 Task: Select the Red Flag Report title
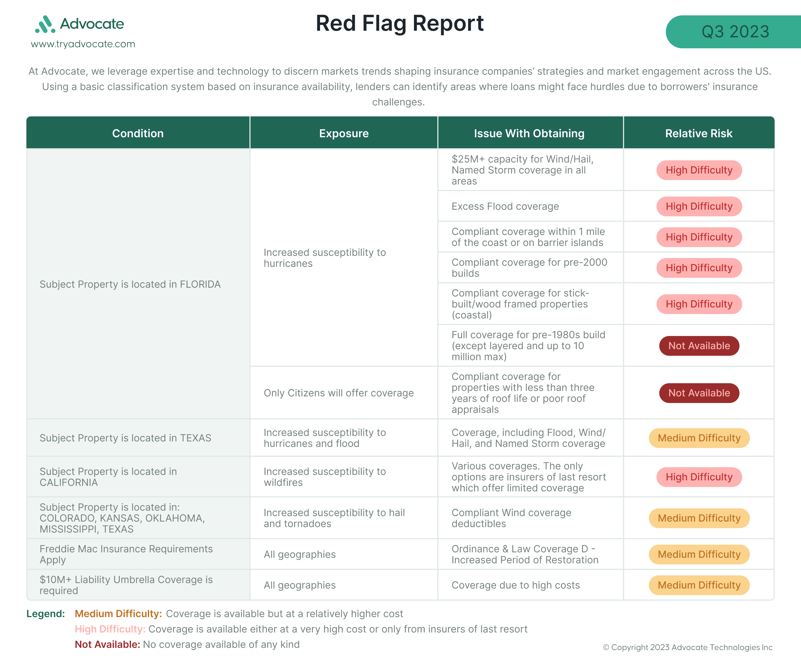tap(400, 23)
